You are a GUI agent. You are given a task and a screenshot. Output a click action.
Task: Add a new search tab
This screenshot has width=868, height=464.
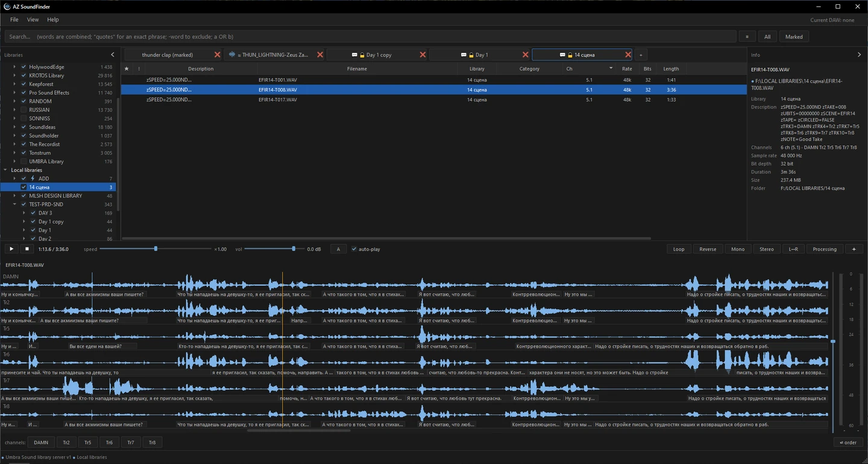click(x=641, y=55)
